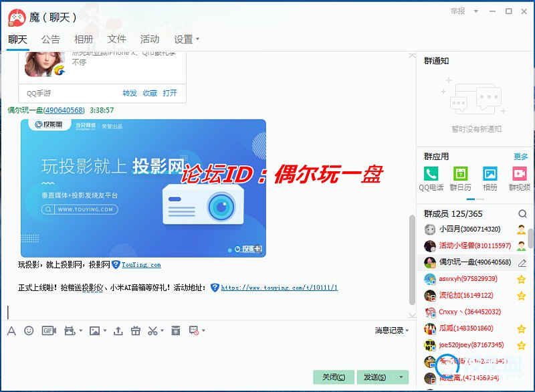This screenshot has height=392, width=535.
Task: Open the TouYing.com link
Action: pyautogui.click(x=141, y=265)
